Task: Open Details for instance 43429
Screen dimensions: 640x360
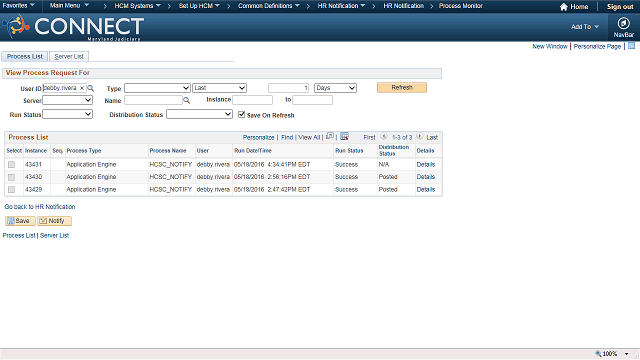Action: tap(426, 189)
